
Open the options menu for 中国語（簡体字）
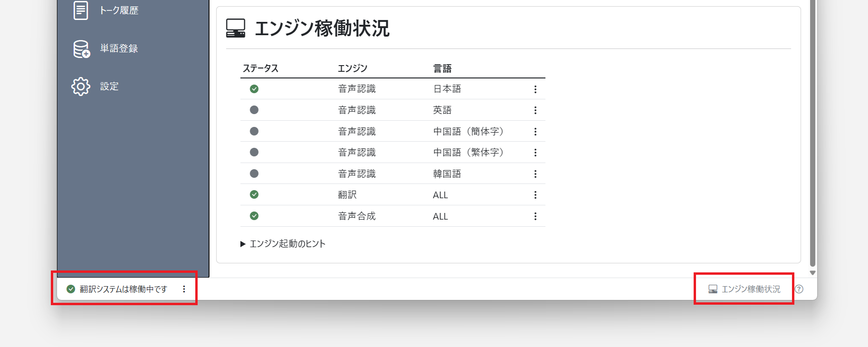click(535, 132)
